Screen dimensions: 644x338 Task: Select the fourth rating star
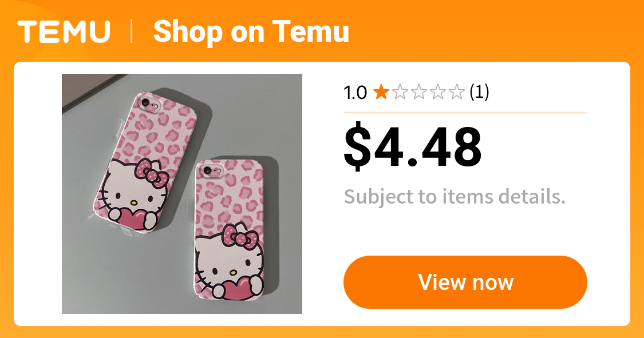437,92
